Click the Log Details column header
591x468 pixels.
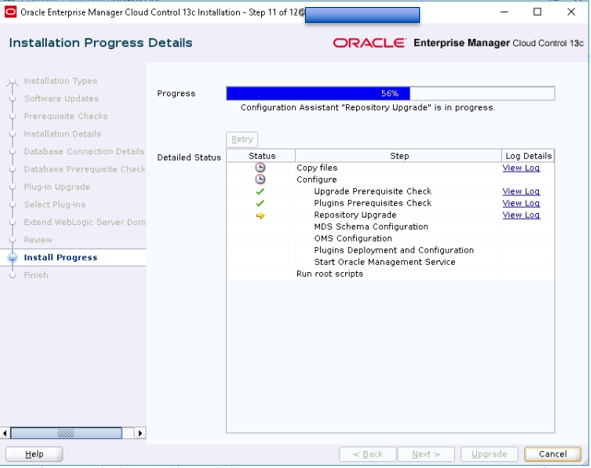click(x=528, y=156)
